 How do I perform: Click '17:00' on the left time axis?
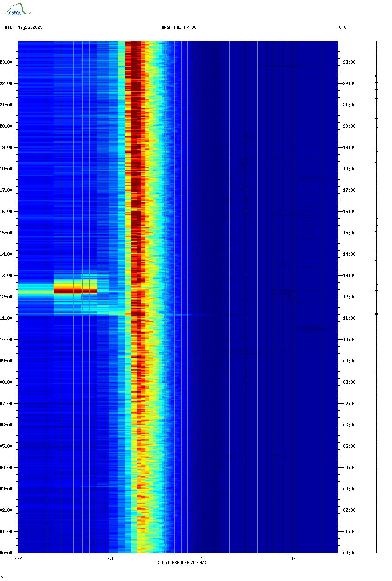pyautogui.click(x=6, y=190)
